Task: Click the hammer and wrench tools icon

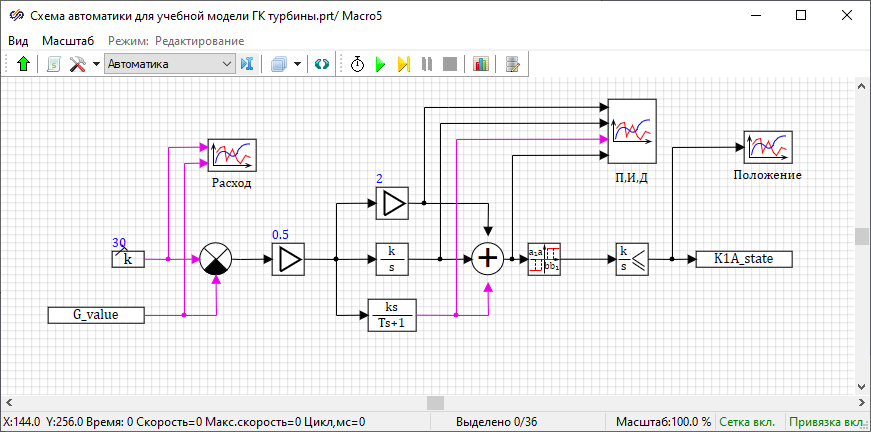Action: (x=78, y=64)
